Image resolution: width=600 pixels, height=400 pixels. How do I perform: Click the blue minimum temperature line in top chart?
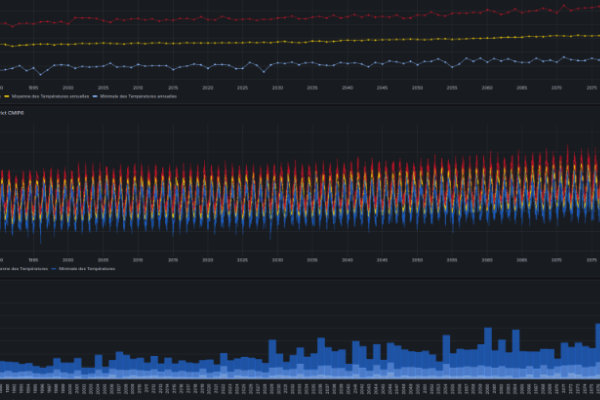click(300, 64)
